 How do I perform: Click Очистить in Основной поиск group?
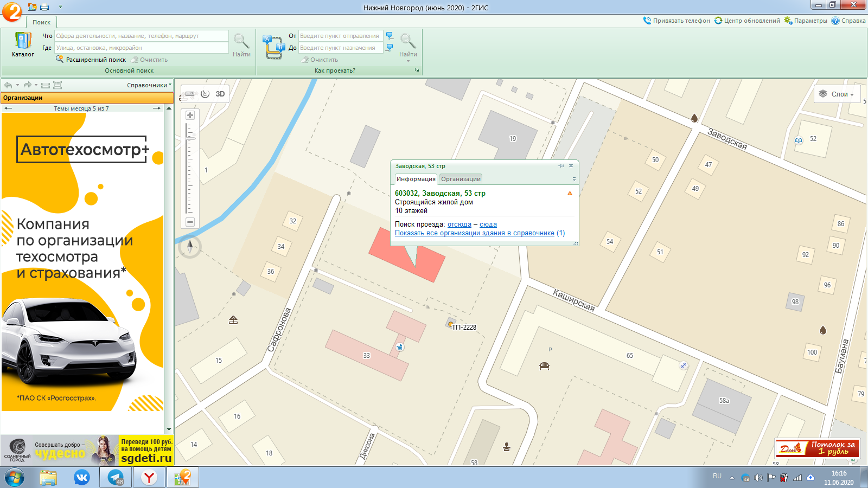tap(150, 60)
